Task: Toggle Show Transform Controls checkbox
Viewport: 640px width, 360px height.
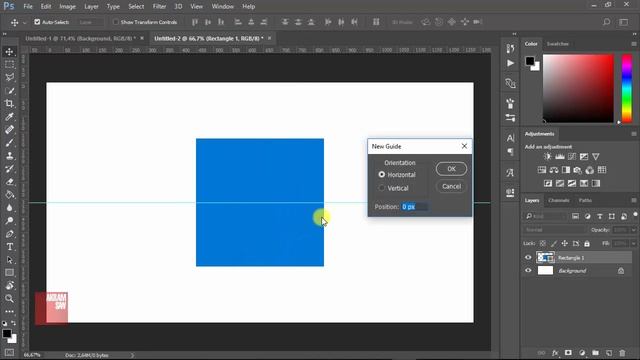Action: 116,22
